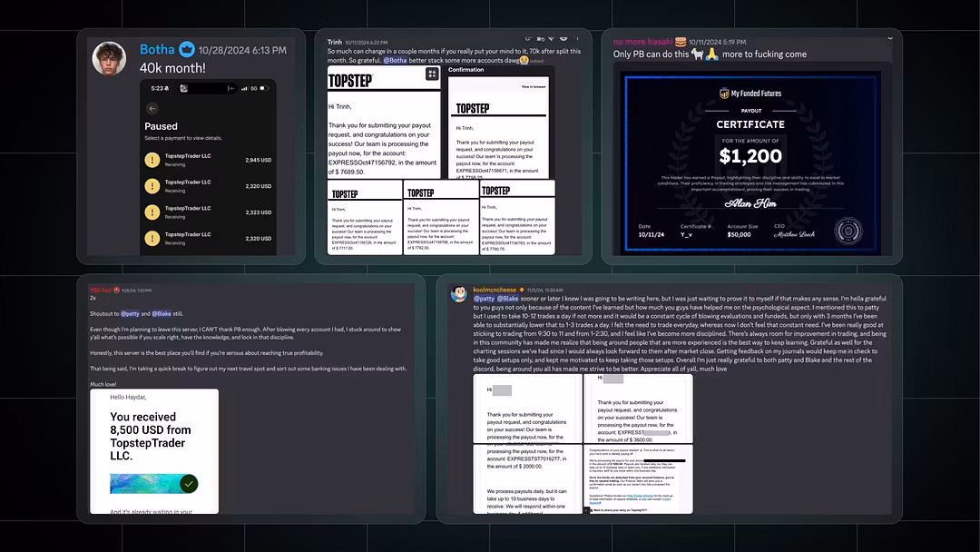The image size is (980, 552).
Task: Click the green checkmark on the 8,500 USD receipt
Action: pyautogui.click(x=189, y=483)
